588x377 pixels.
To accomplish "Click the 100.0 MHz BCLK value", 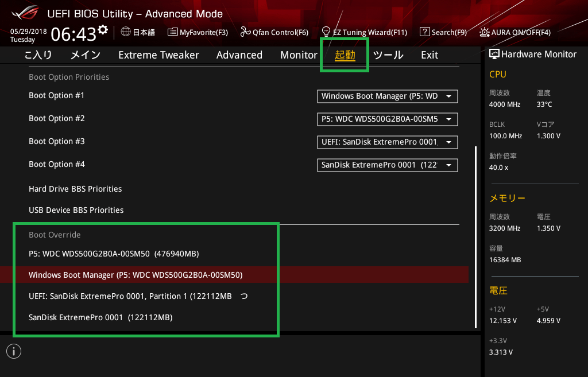I will pyautogui.click(x=505, y=136).
